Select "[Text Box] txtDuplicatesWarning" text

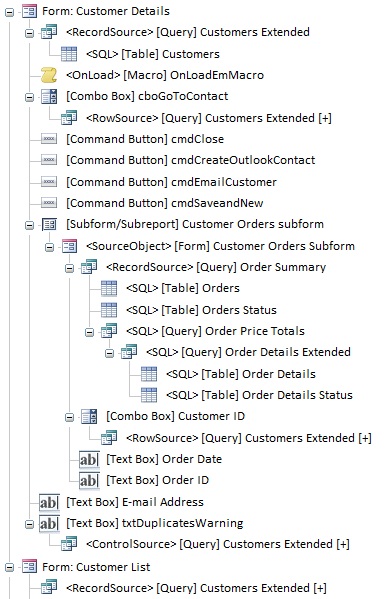coord(155,523)
